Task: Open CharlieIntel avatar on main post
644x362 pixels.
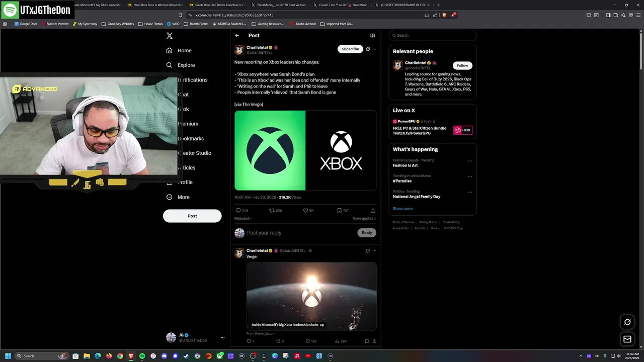Action: [239, 50]
